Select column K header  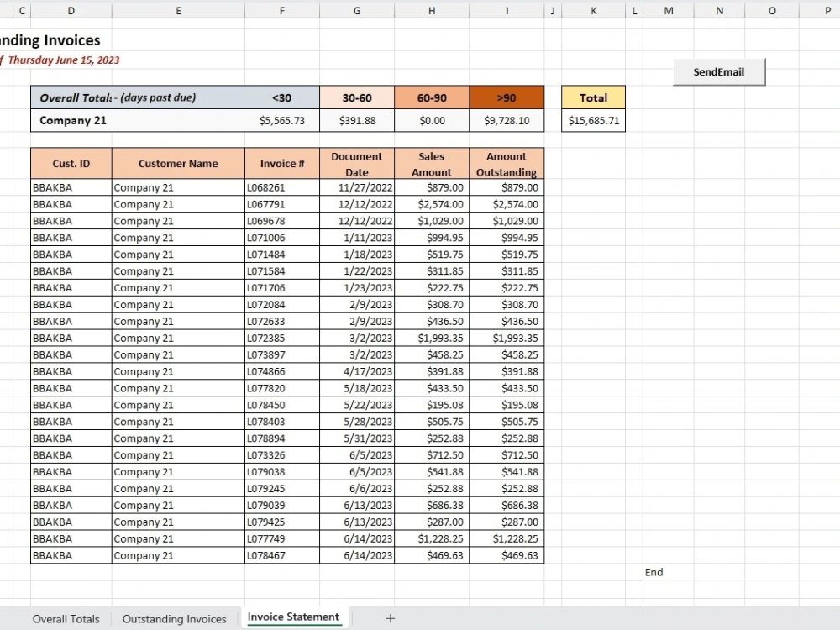click(x=594, y=10)
